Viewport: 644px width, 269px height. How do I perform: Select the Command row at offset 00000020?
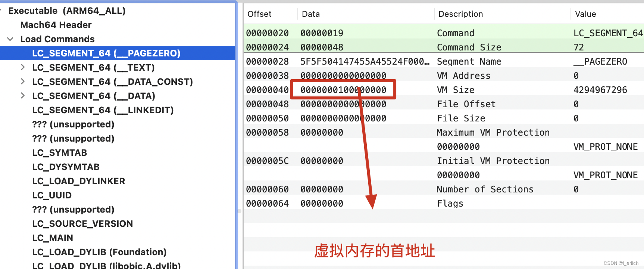(x=444, y=33)
